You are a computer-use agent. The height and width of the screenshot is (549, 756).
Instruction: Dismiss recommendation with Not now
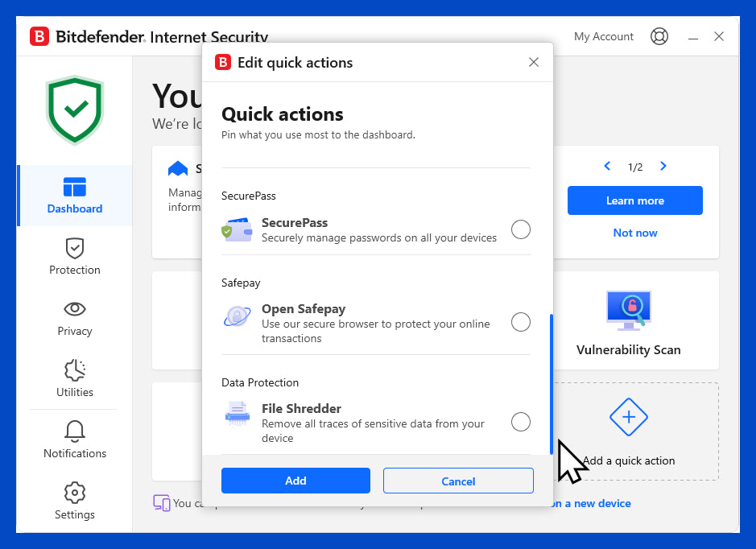(635, 233)
